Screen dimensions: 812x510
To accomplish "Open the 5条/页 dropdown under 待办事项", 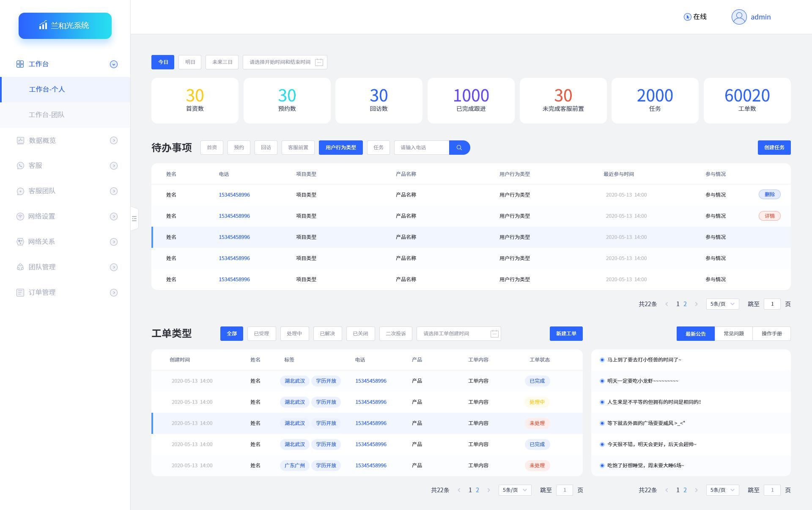I will (x=722, y=304).
